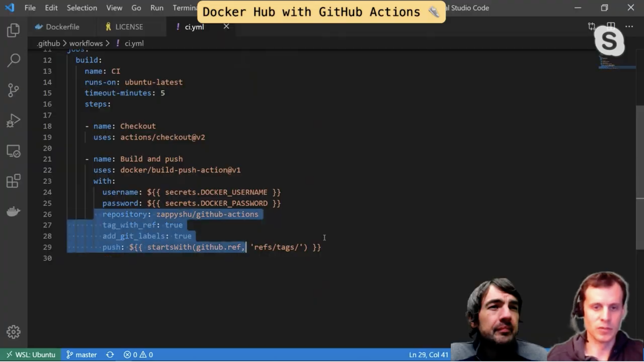Screen dimensions: 644x362
Task: Click 'Checkout' step name
Action: click(x=138, y=126)
